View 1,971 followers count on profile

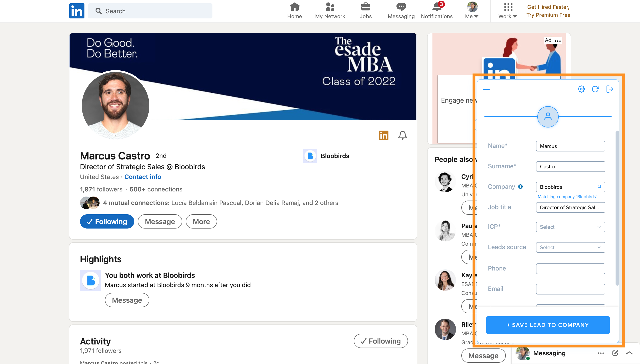click(101, 189)
